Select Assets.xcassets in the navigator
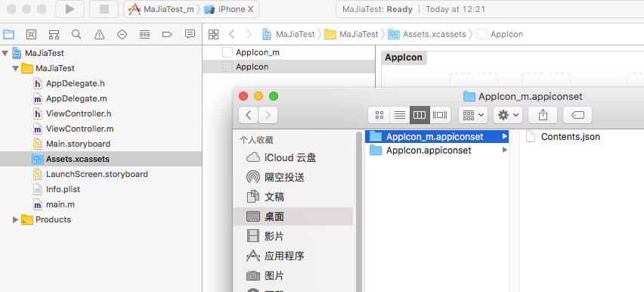This screenshot has height=292, width=644. (x=101, y=159)
